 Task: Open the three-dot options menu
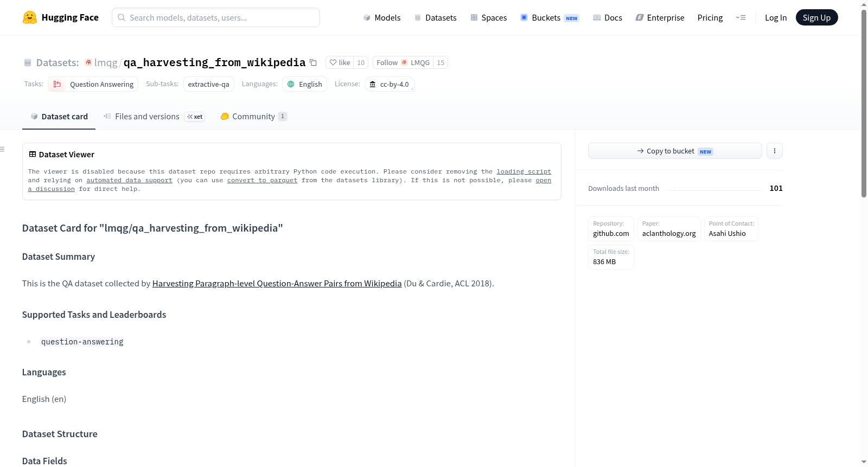[775, 151]
